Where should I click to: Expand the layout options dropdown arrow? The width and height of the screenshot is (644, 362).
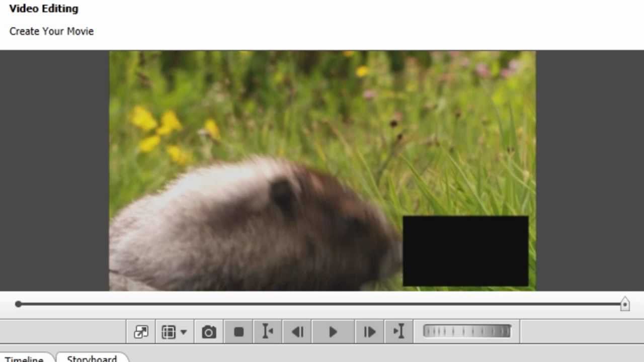pyautogui.click(x=183, y=332)
